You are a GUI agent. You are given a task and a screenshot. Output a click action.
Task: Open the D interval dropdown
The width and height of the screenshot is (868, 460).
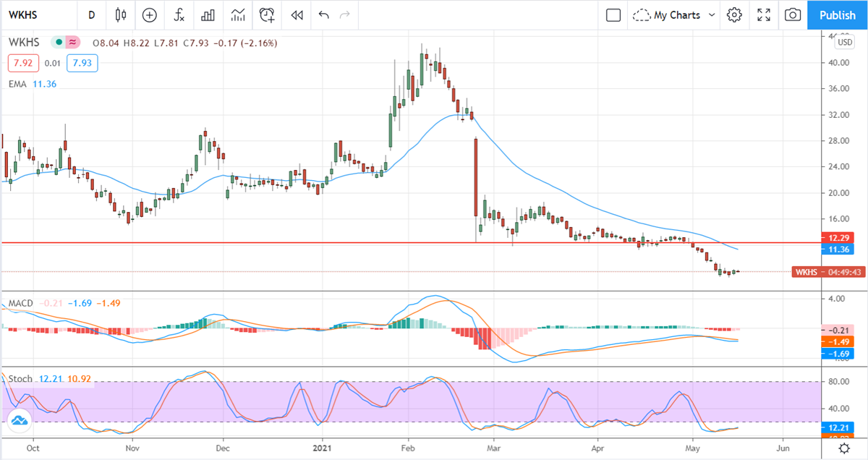click(x=91, y=15)
